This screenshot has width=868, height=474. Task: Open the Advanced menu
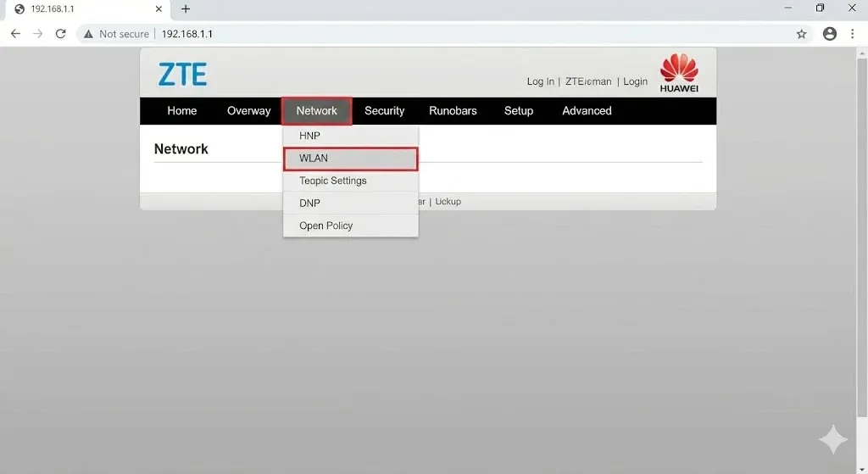click(587, 111)
